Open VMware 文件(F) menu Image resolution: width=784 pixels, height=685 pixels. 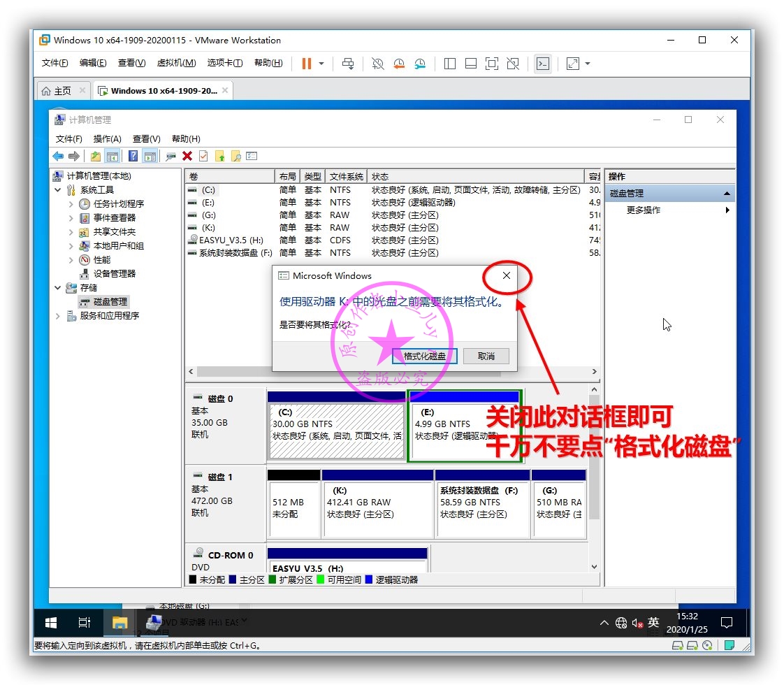tap(55, 63)
